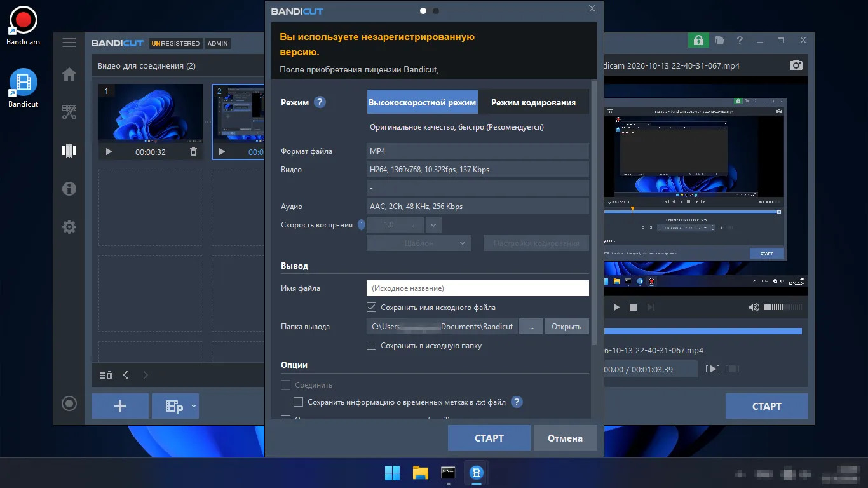Click the bracketed play segment icon
This screenshot has height=488, width=868.
(714, 369)
